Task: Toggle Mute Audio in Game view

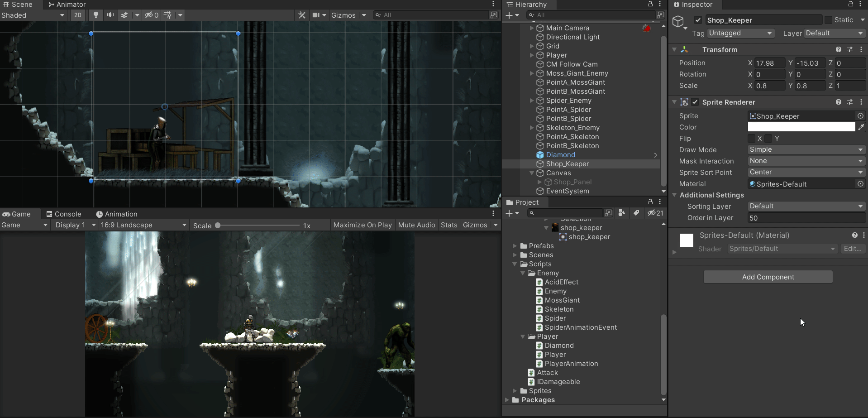Action: [416, 225]
